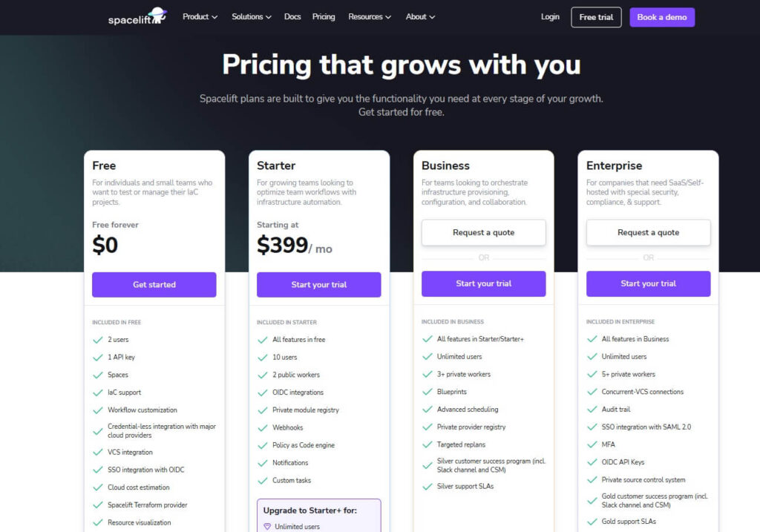Image resolution: width=760 pixels, height=532 pixels.
Task: Click the diamond icon beside Unlimited users in Starter+
Action: 268,527
